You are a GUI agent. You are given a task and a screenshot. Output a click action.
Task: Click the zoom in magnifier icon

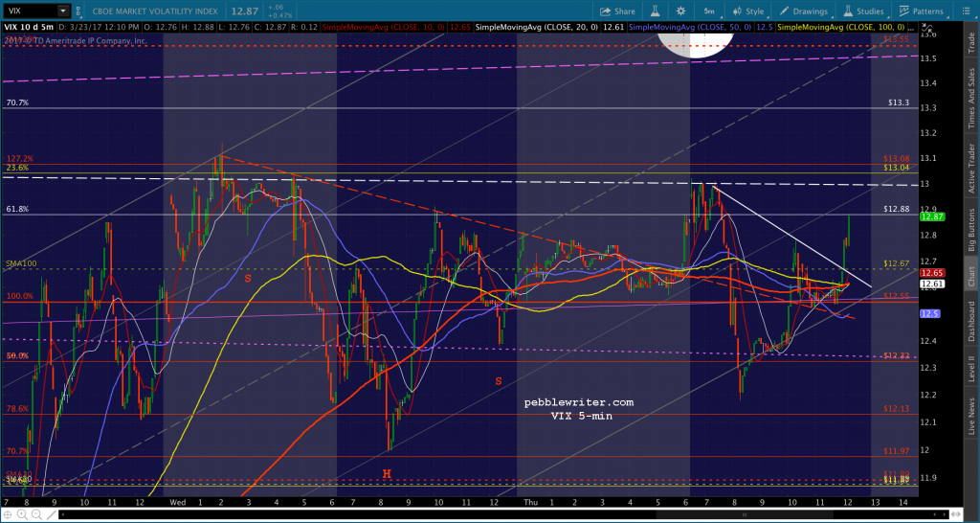[x=22, y=515]
